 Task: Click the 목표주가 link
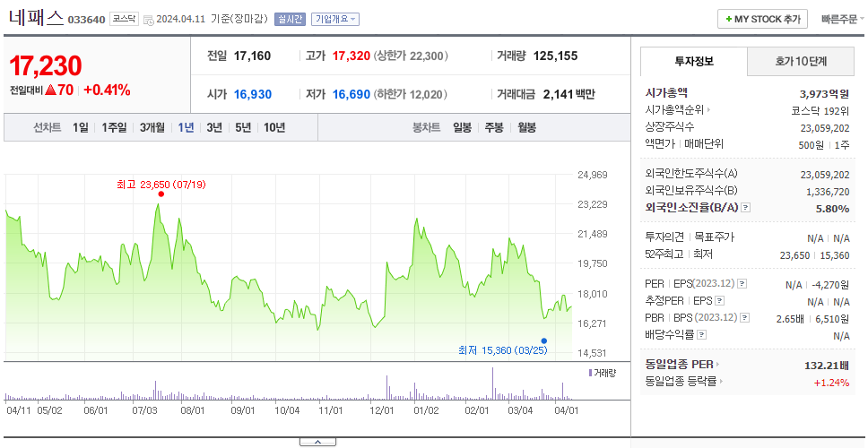tap(714, 237)
